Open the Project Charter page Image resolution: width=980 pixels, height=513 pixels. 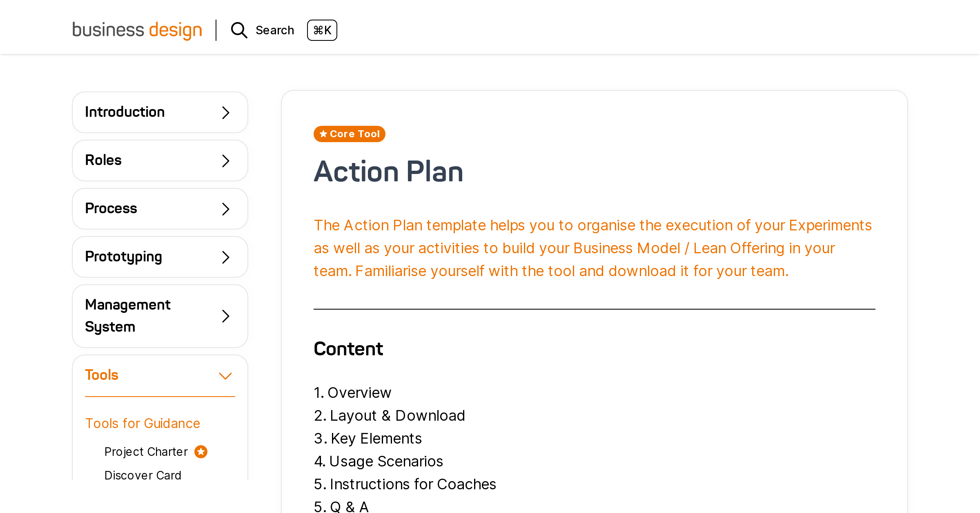point(146,451)
